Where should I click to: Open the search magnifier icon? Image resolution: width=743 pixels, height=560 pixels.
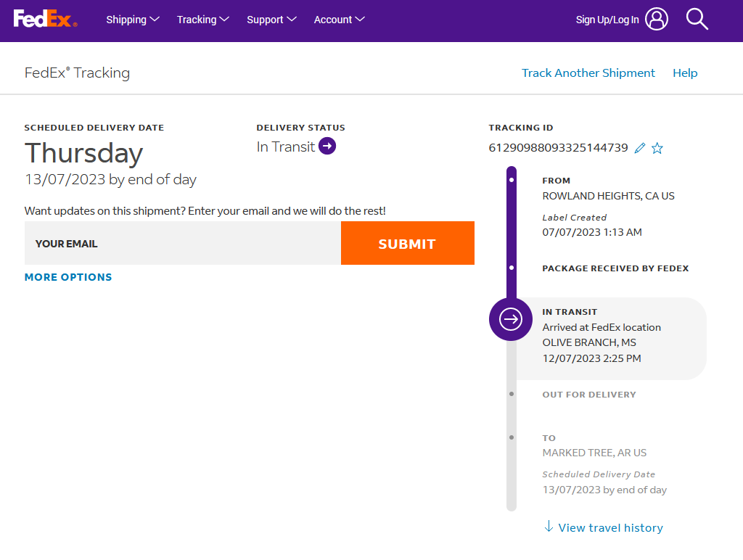(x=697, y=20)
